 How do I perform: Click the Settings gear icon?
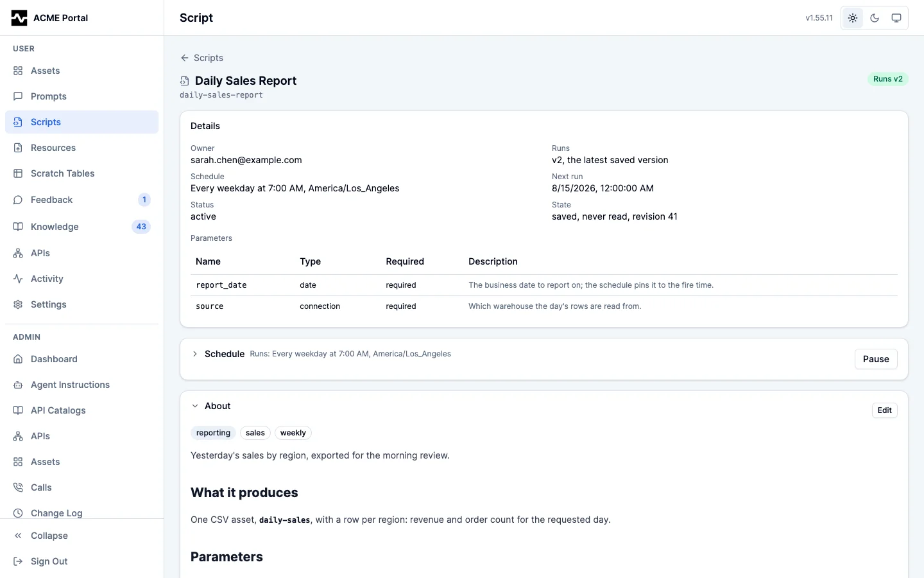18,304
